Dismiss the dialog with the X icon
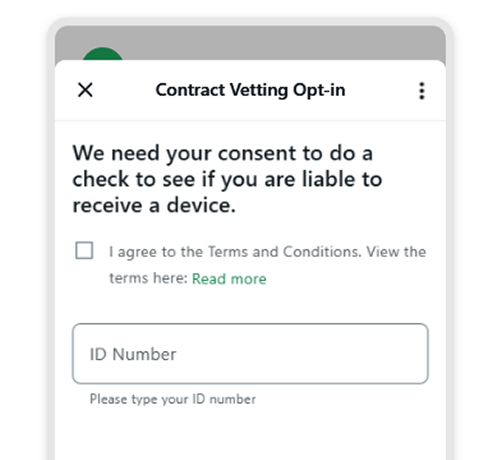Viewport: 502px width, 460px height. [85, 90]
